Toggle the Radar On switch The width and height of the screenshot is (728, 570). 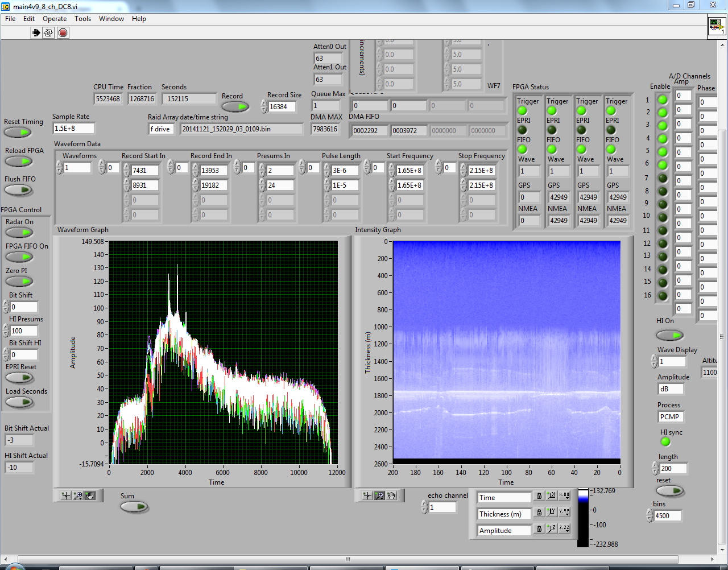coord(19,232)
